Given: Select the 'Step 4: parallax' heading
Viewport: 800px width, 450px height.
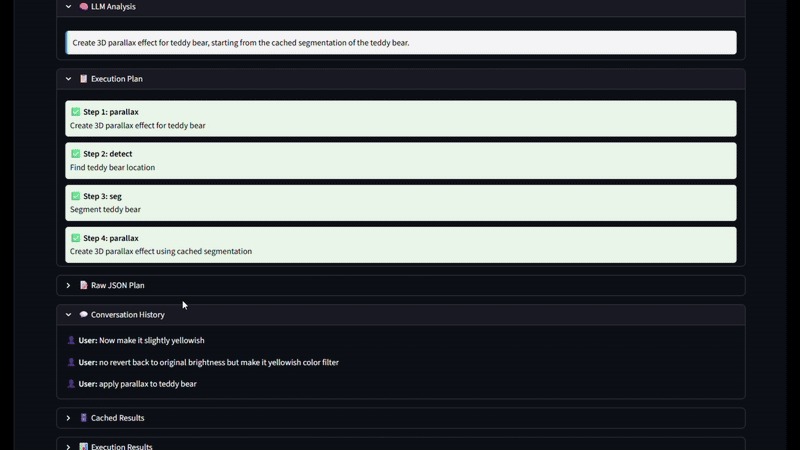Looking at the screenshot, I should tap(111, 238).
